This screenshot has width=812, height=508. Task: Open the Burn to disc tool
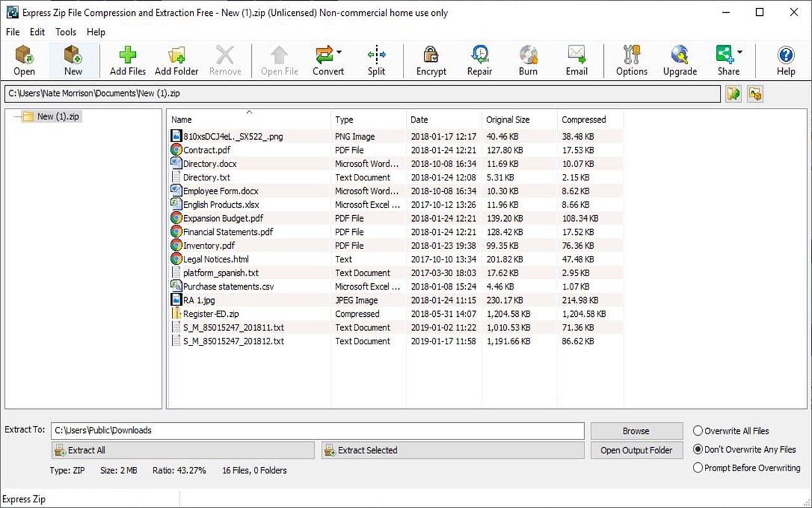[528, 60]
